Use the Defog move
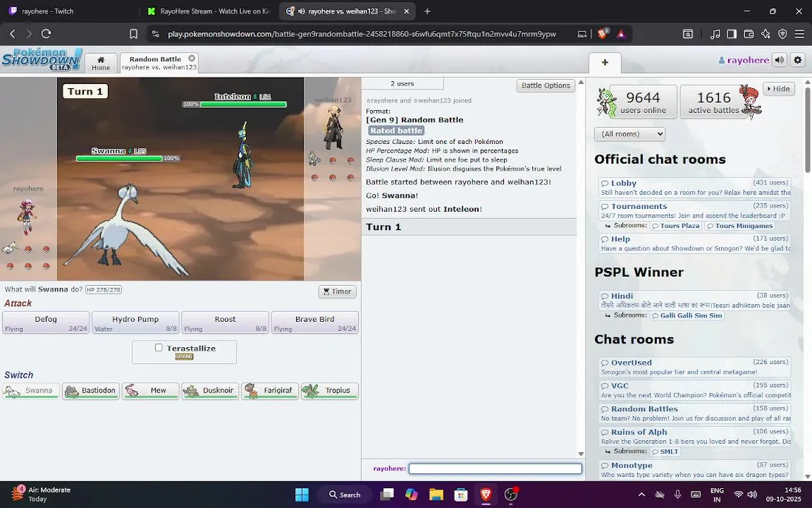This screenshot has width=812, height=508. click(x=46, y=322)
